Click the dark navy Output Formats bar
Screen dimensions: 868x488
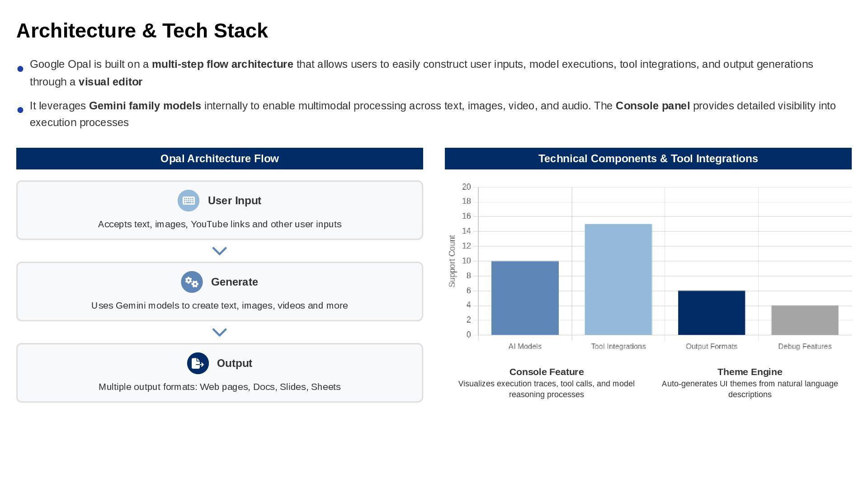(x=711, y=313)
